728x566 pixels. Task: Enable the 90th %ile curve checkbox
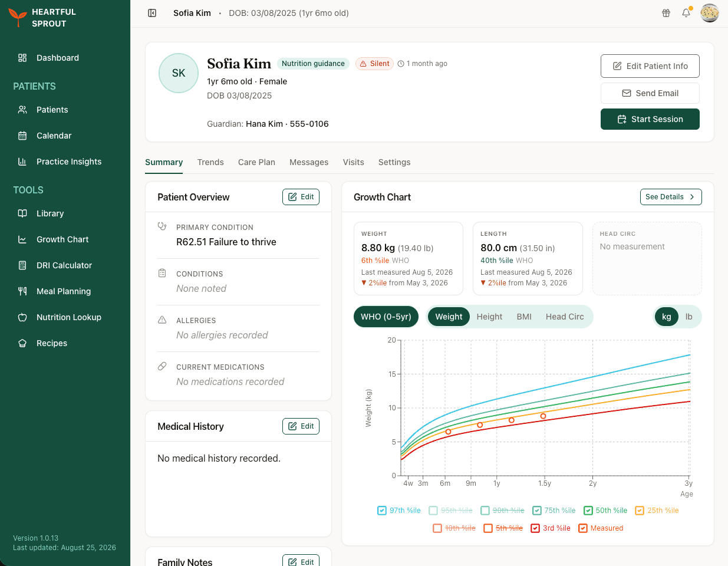click(x=485, y=511)
